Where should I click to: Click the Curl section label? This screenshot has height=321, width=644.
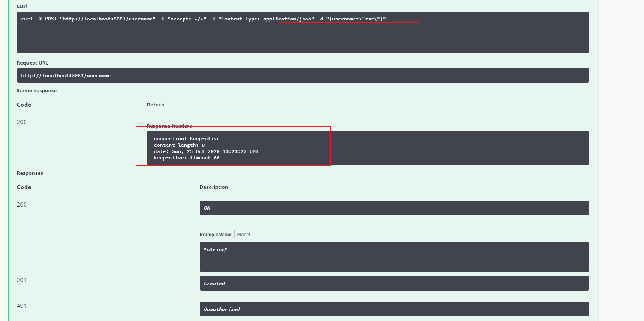pos(22,6)
